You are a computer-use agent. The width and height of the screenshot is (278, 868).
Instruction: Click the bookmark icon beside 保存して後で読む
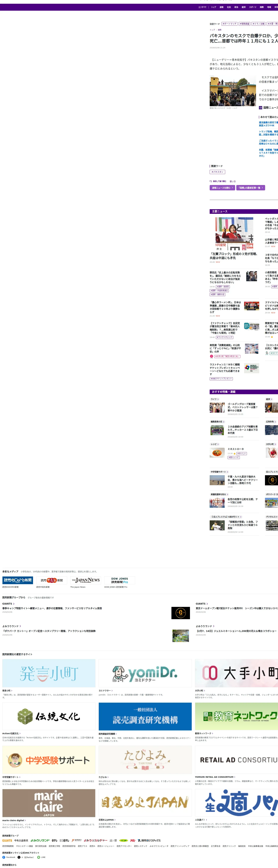pyautogui.click(x=211, y=181)
